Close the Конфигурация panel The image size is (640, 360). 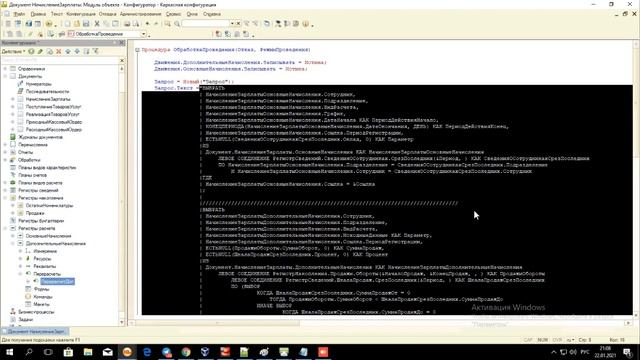[121, 42]
